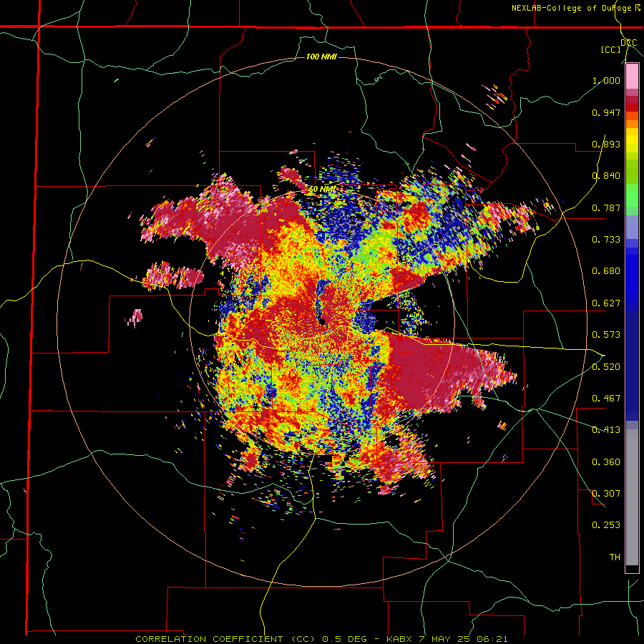Click the 0.627 legend value

[606, 303]
